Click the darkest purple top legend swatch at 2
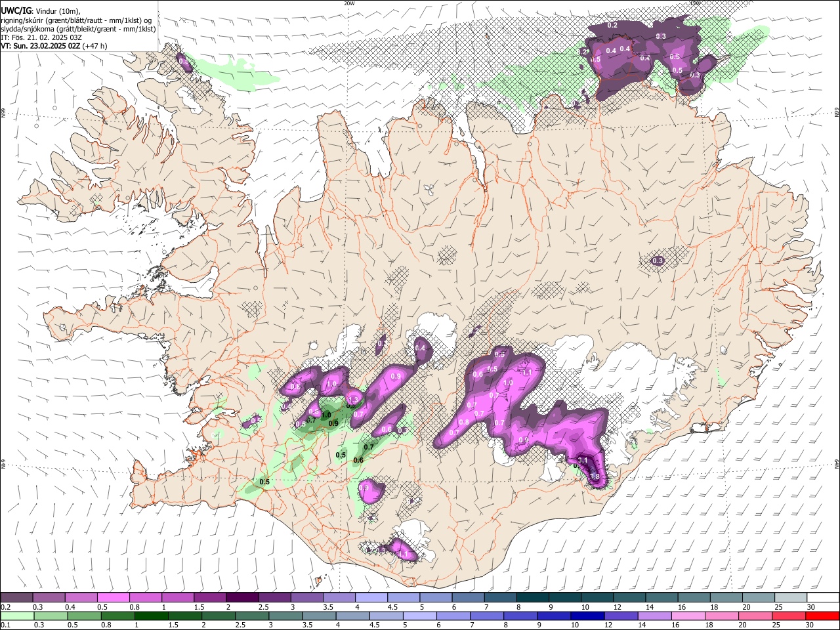This screenshot has height=630, width=840. pos(242,598)
